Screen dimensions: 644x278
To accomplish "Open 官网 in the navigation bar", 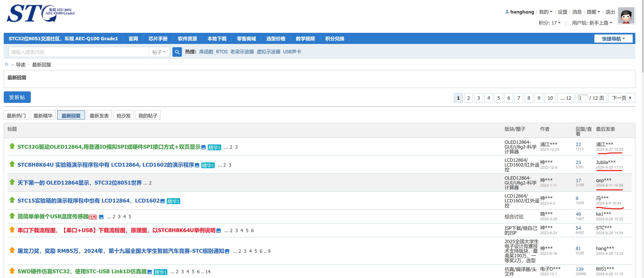I will pyautogui.click(x=133, y=39).
